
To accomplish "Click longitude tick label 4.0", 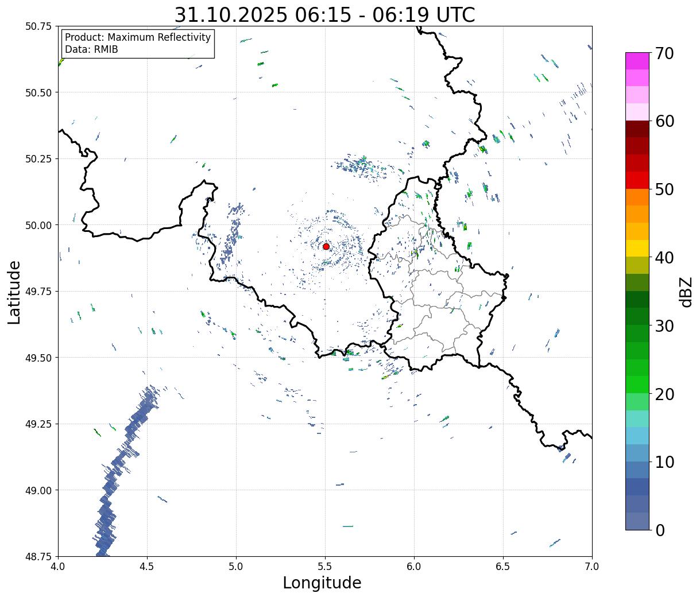I will 58,567.
